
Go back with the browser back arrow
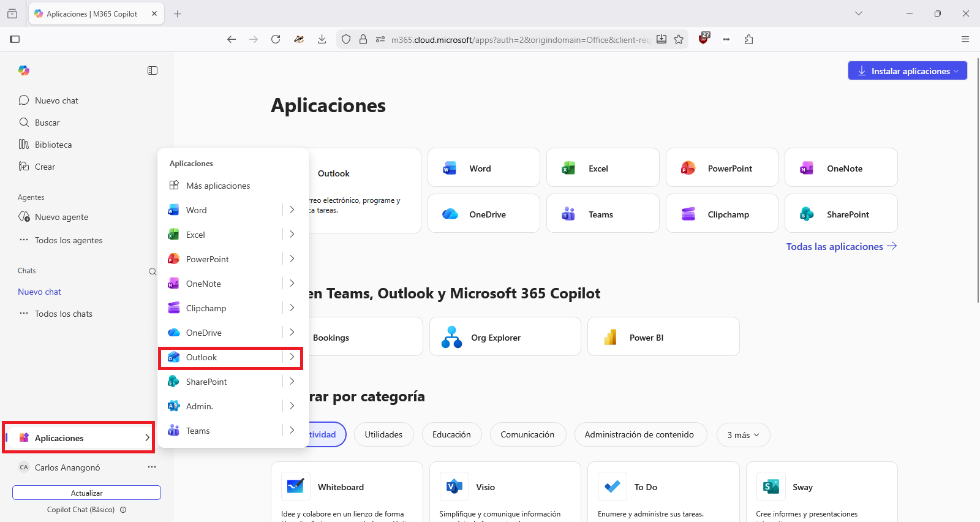(x=232, y=39)
